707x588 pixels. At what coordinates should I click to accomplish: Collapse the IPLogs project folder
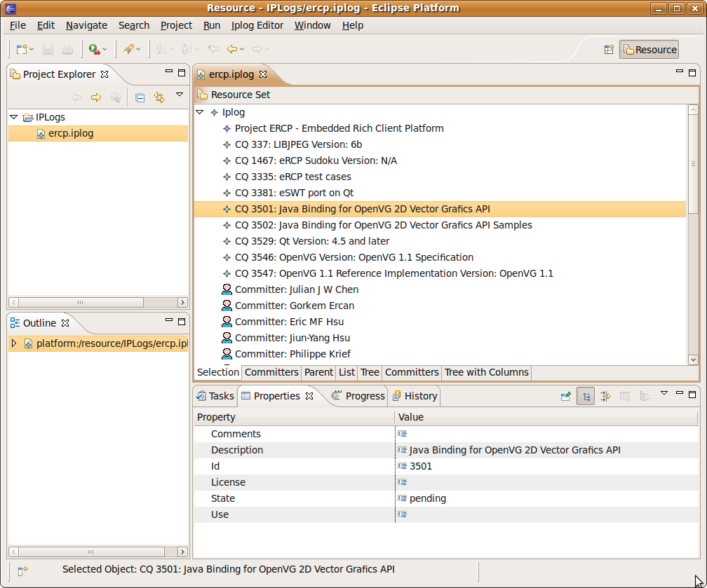point(14,117)
